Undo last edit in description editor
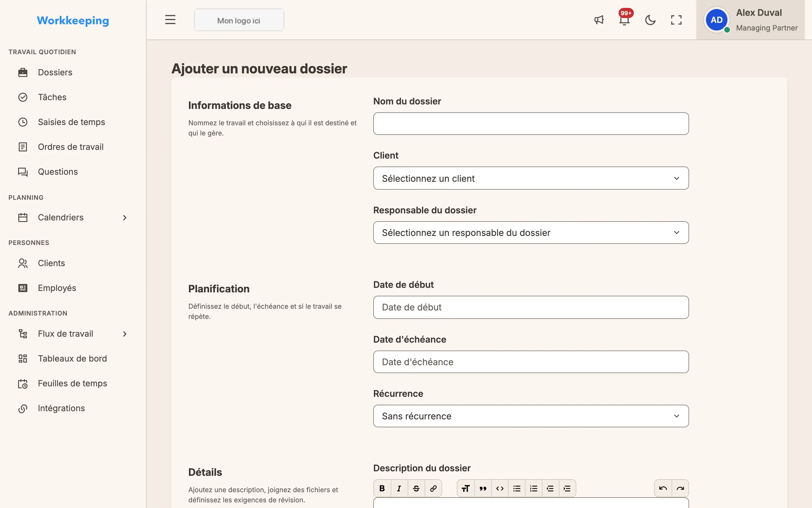The image size is (812, 508). pos(663,488)
